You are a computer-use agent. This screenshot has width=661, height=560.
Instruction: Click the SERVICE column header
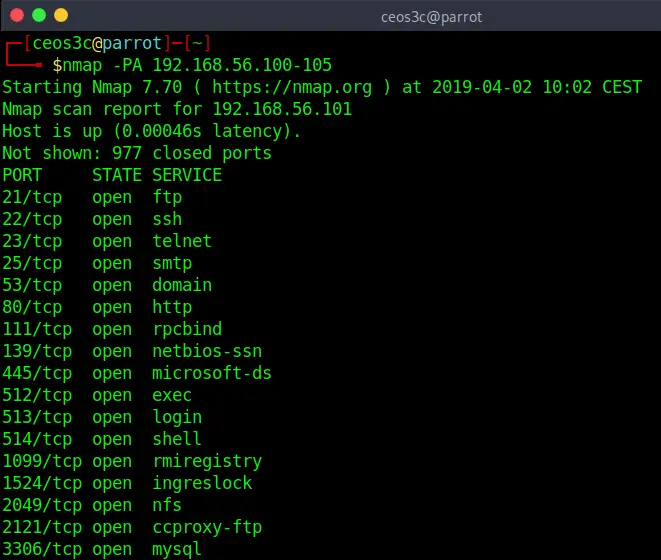pos(187,175)
